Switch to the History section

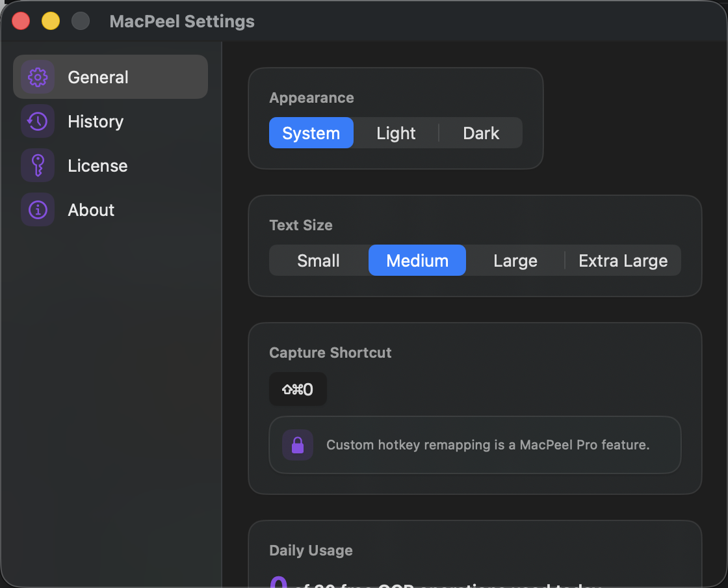[110, 121]
